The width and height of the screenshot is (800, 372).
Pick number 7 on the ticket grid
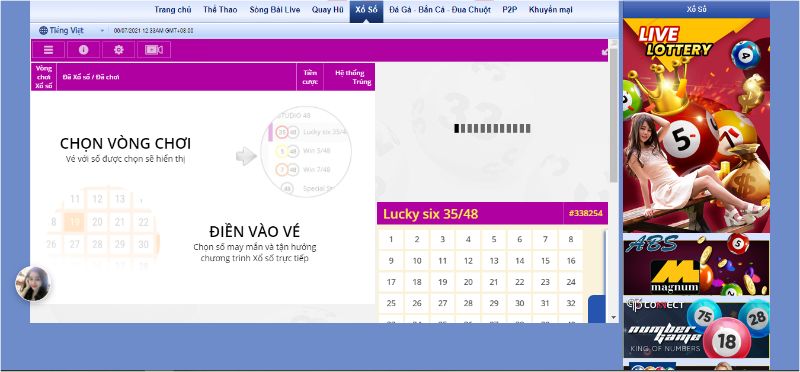click(545, 239)
